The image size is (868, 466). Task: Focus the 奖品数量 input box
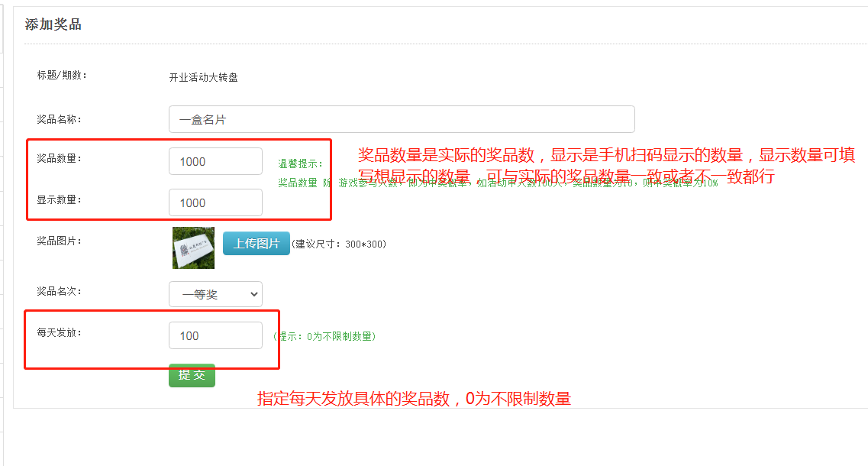click(x=215, y=161)
